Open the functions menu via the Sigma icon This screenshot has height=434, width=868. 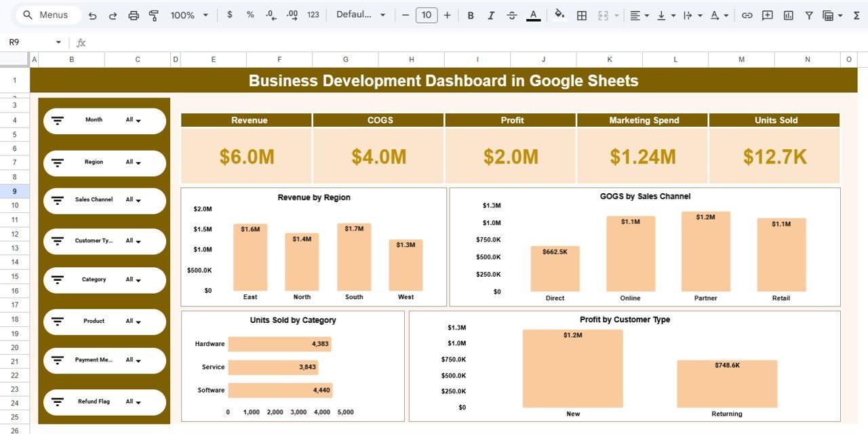pos(855,14)
